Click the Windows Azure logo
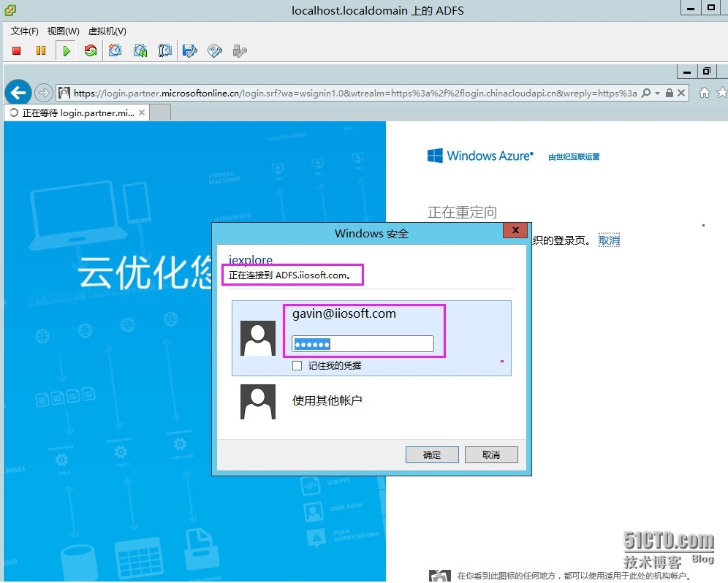 click(480, 156)
